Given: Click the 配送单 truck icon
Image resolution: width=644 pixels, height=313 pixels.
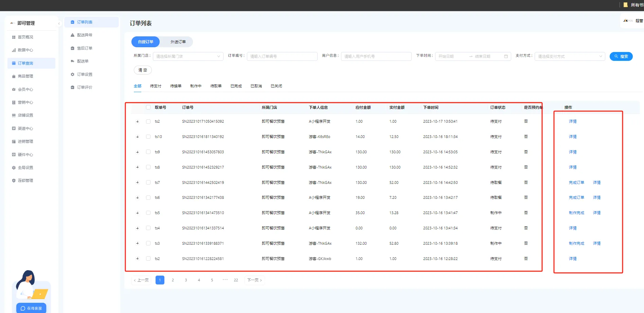Looking at the screenshot, I should (x=72, y=61).
